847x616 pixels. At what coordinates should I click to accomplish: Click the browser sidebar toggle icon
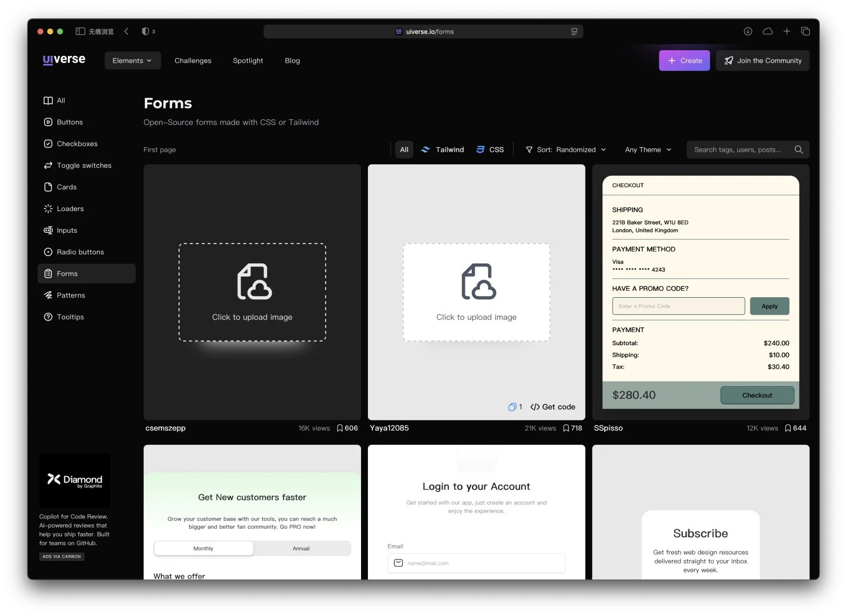pos(80,31)
